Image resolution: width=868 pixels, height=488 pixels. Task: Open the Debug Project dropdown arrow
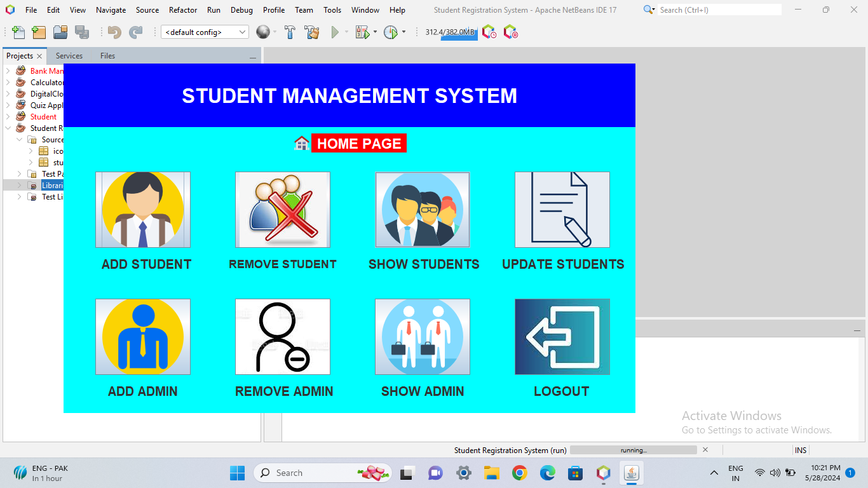pos(375,32)
